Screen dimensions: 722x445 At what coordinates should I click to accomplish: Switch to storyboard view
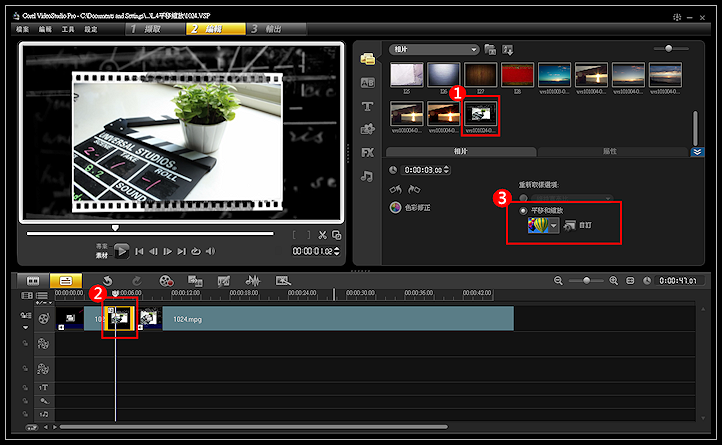33,281
